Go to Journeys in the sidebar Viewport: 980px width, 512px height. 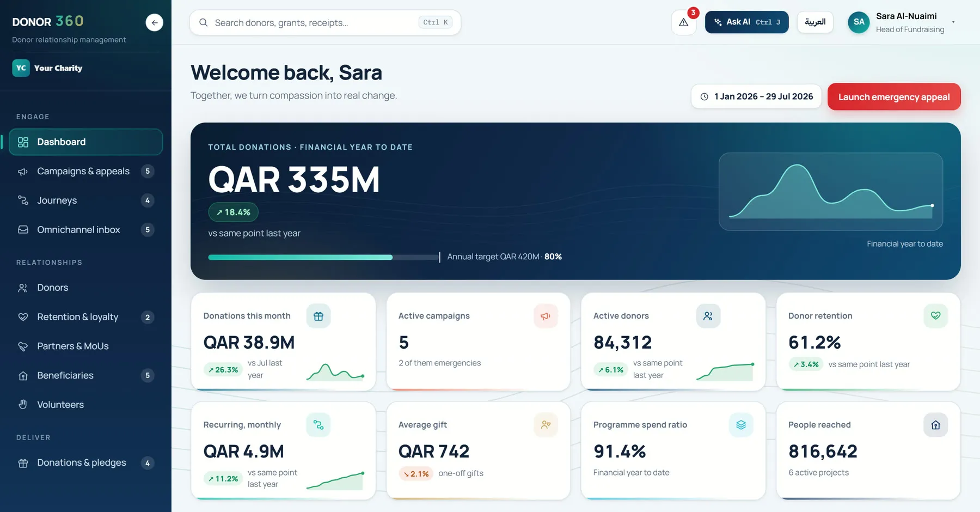[x=86, y=200]
